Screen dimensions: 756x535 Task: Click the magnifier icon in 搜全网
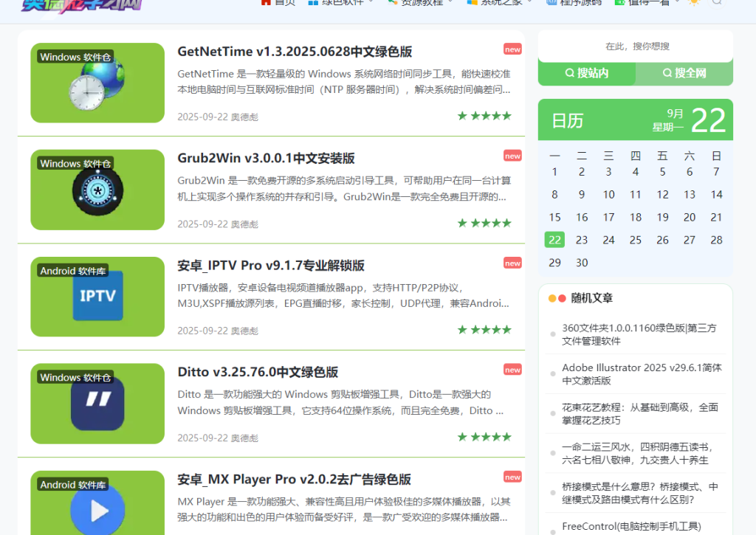[x=667, y=73]
